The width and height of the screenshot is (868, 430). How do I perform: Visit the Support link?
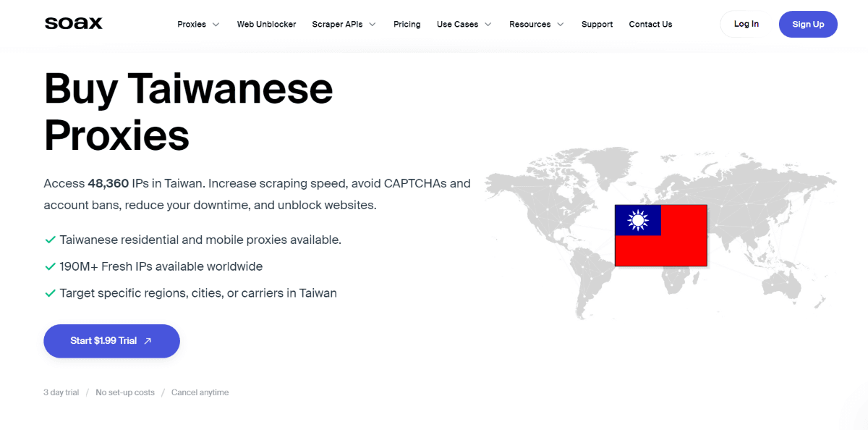[597, 25]
